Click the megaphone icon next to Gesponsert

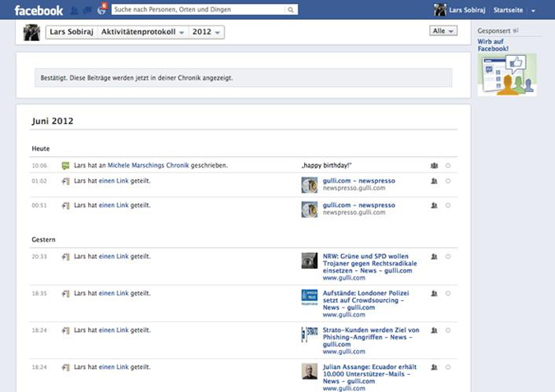[516, 30]
